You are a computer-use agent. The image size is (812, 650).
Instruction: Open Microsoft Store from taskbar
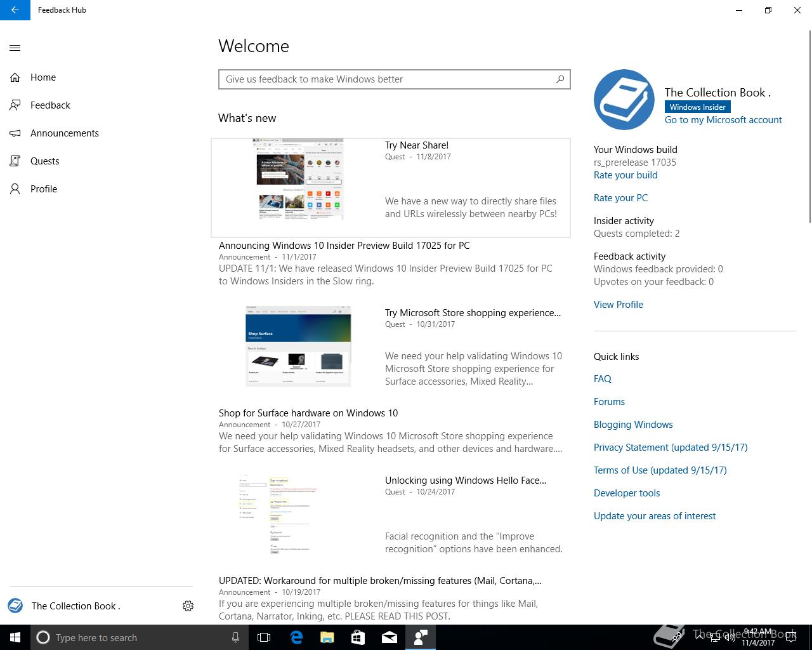click(x=358, y=637)
